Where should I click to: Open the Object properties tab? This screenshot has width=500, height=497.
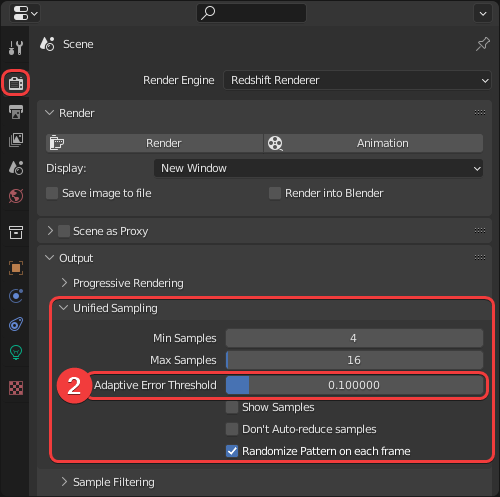point(16,268)
